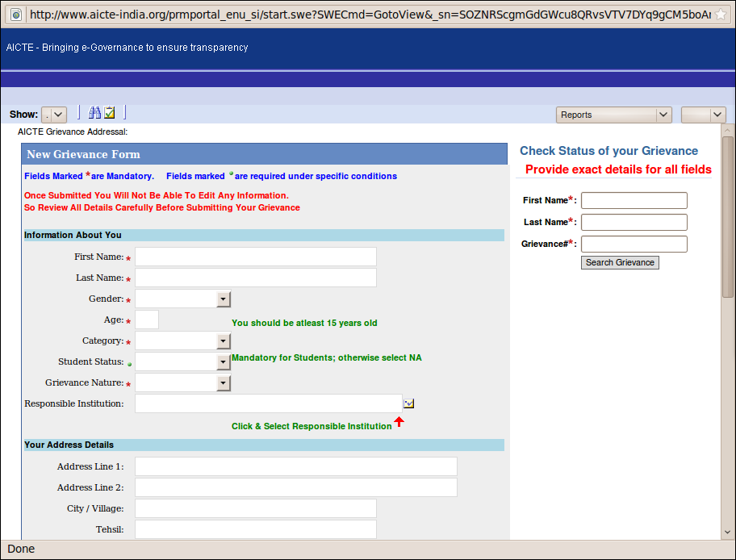Open the Grievance Nature dropdown
The width and height of the screenshot is (736, 560).
pyautogui.click(x=224, y=382)
